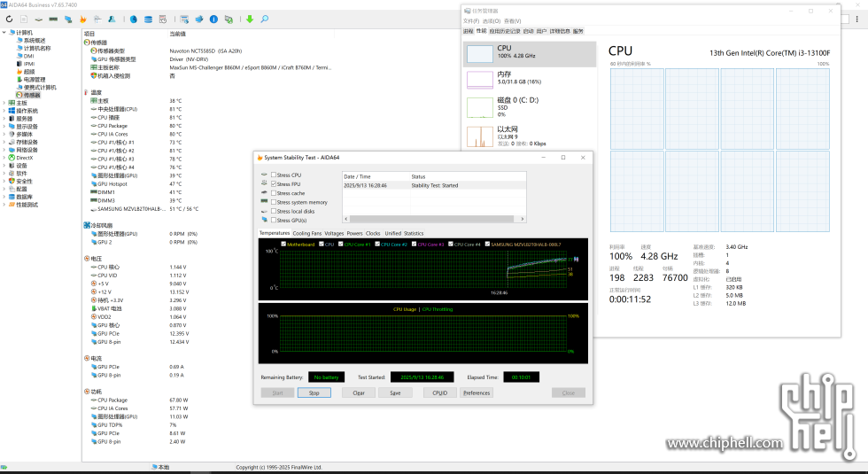Enable the Stress CPU checkbox
The height and width of the screenshot is (474, 868).
274,175
